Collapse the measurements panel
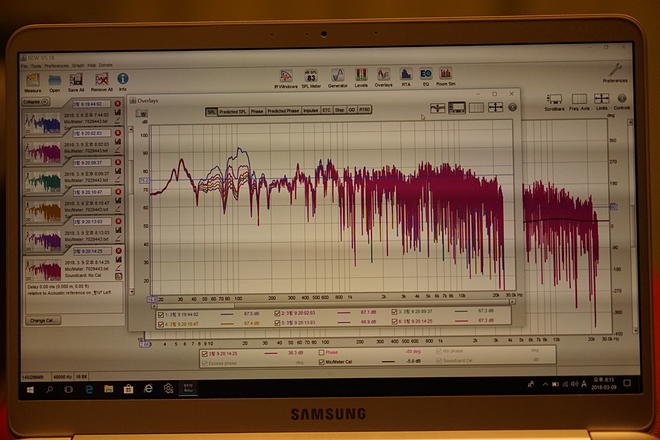 point(36,102)
